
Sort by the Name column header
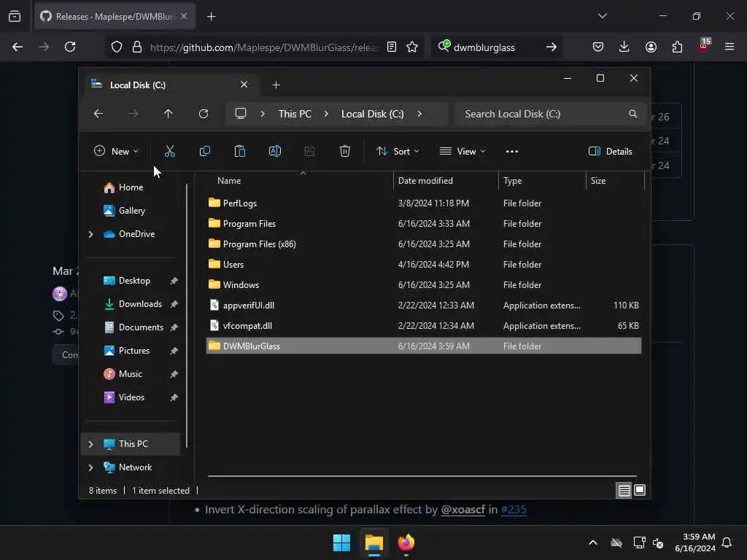pyautogui.click(x=229, y=181)
